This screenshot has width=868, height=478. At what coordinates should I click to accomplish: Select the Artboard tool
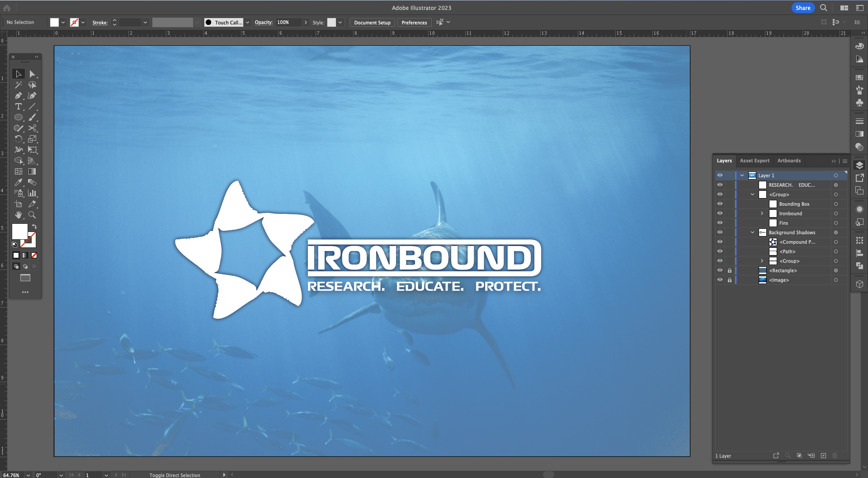pos(19,204)
